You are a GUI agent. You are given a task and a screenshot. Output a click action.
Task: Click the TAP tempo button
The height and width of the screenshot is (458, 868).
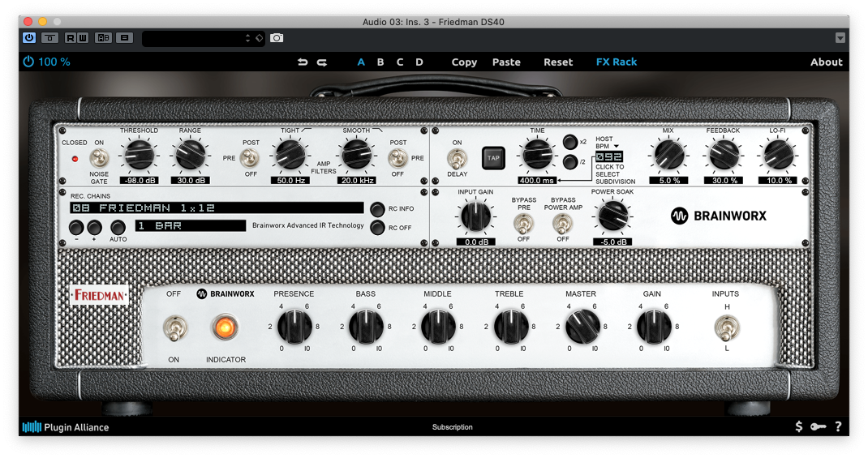click(x=493, y=158)
